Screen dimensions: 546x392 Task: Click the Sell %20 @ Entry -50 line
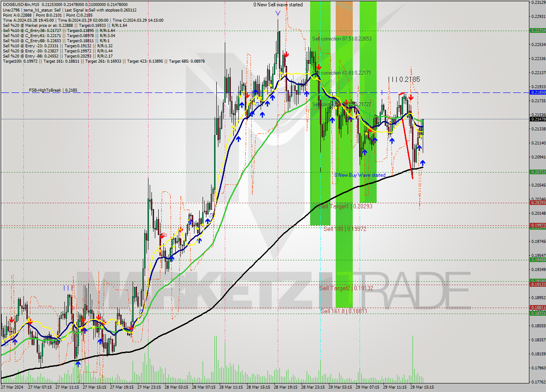click(57, 51)
